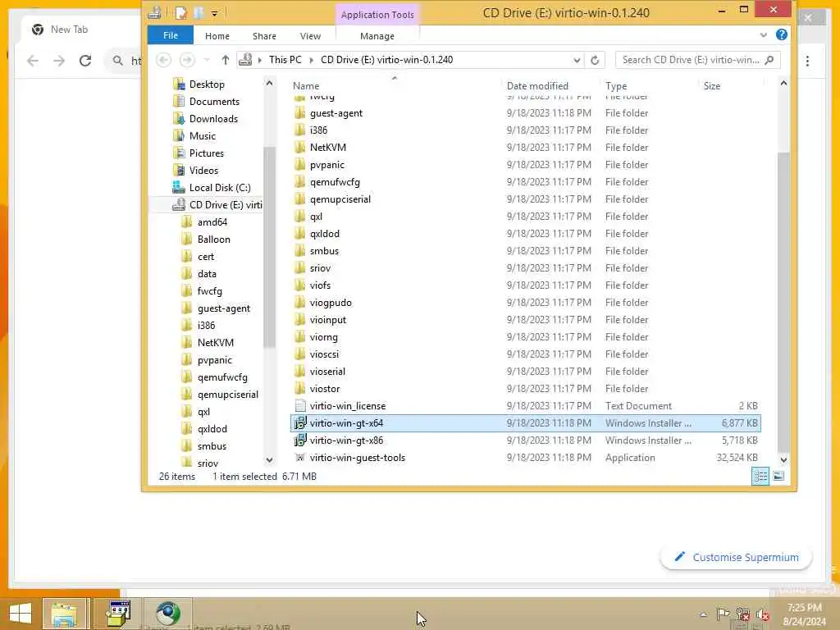Click the search magnifier icon
Image resolution: width=840 pixels, height=630 pixels.
point(769,60)
